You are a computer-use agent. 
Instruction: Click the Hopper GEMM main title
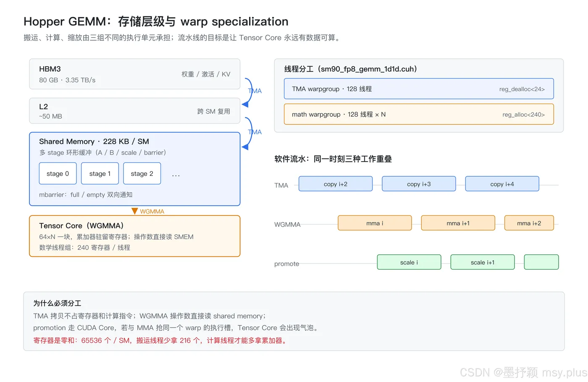(x=156, y=21)
